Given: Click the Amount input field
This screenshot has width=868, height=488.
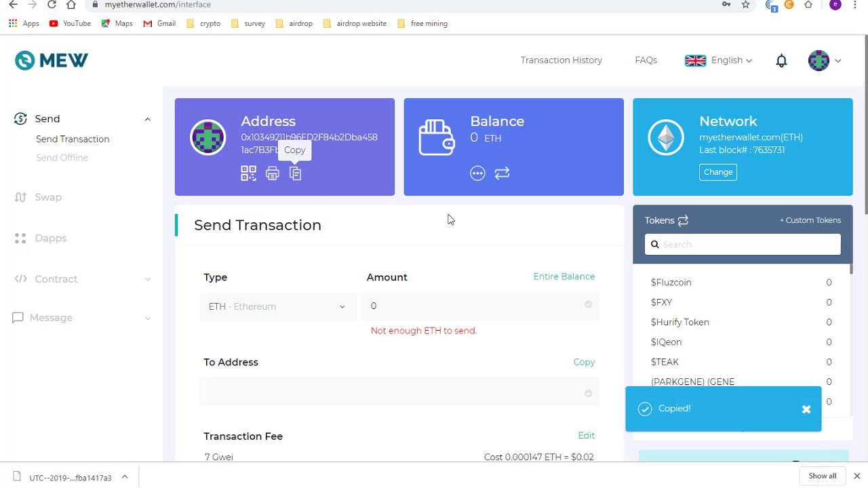Looking at the screenshot, I should click(481, 306).
